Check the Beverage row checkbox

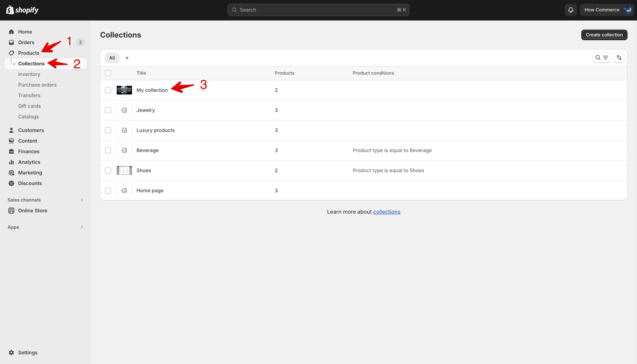(x=108, y=150)
